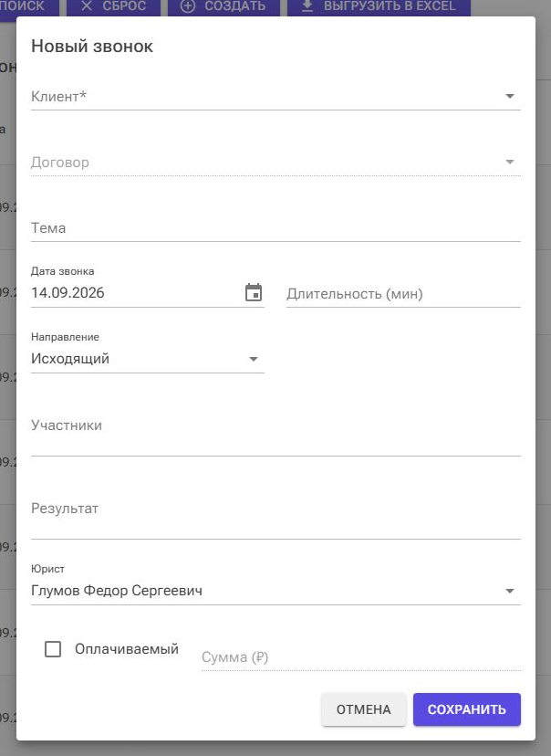Image resolution: width=551 pixels, height=756 pixels.
Task: Click the lawyer name Глумов Федор Сергеевич
Action: click(x=117, y=591)
